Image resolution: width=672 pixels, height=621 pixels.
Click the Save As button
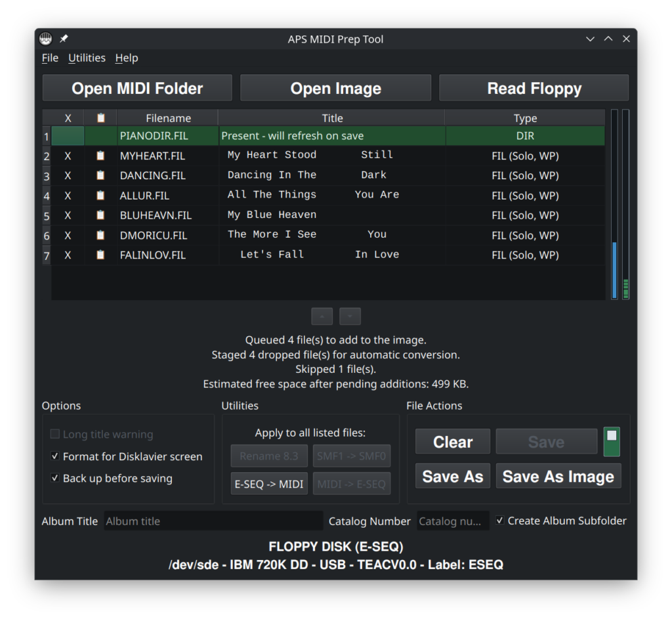click(x=453, y=476)
